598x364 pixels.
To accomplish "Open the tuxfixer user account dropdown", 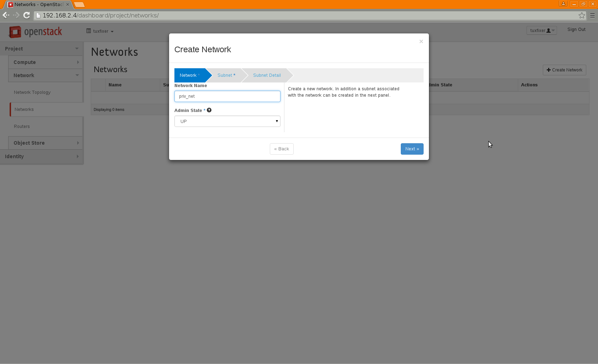I will (541, 31).
